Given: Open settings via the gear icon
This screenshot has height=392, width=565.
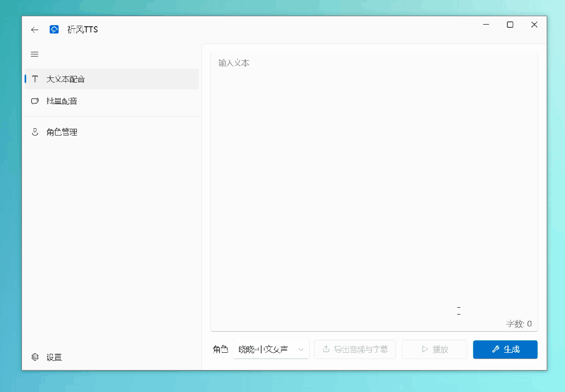Looking at the screenshot, I should (x=35, y=357).
